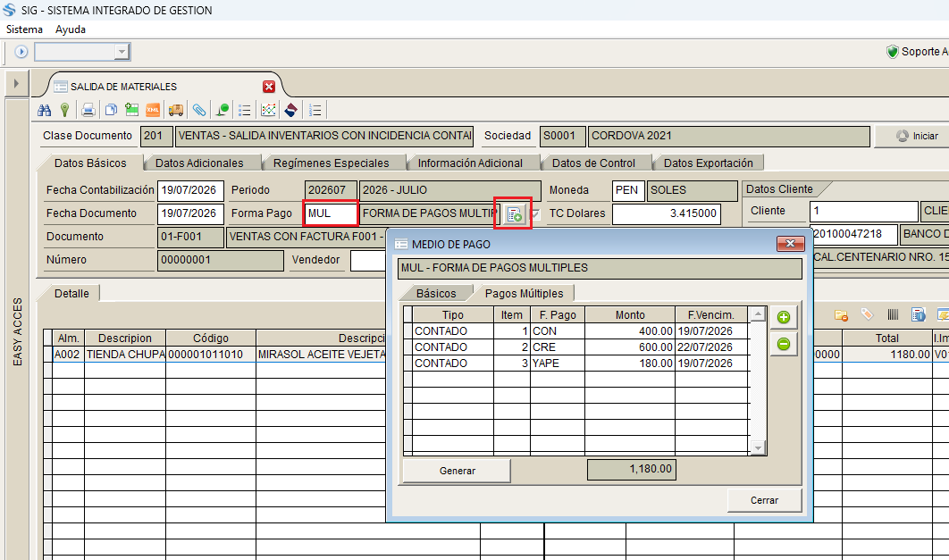Click the A002 almacén cell

pos(68,355)
